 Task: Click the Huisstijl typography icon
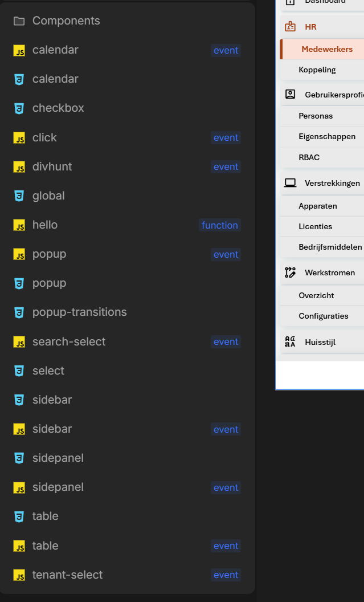point(291,342)
